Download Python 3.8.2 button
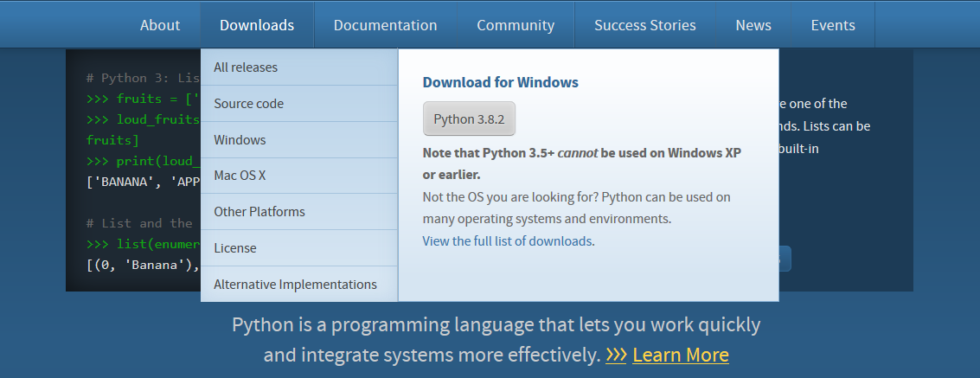980x378 pixels. pyautogui.click(x=469, y=119)
